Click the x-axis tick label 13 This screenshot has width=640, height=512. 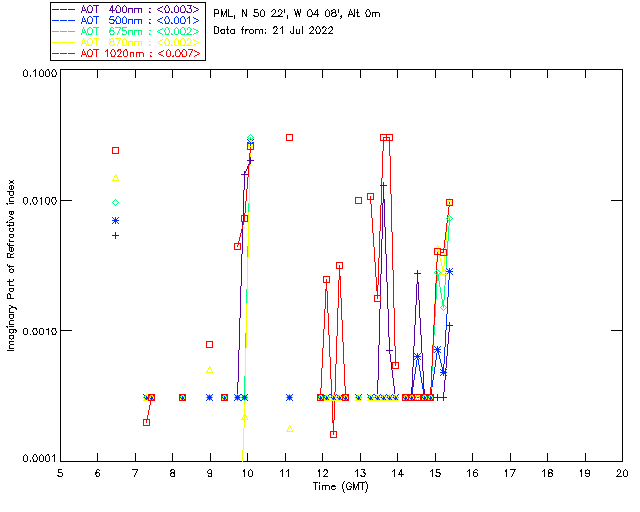[360, 473]
